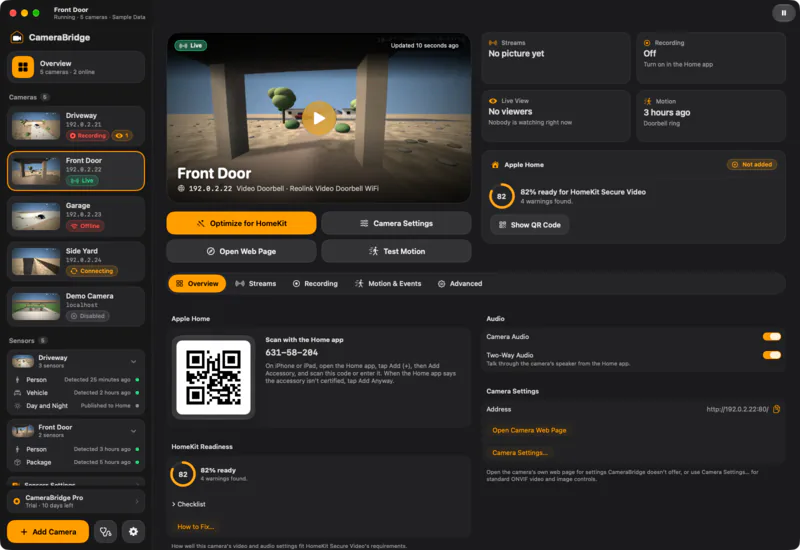The height and width of the screenshot is (550, 800).
Task: Click the Motion 3 hours ago card
Action: tap(711, 116)
